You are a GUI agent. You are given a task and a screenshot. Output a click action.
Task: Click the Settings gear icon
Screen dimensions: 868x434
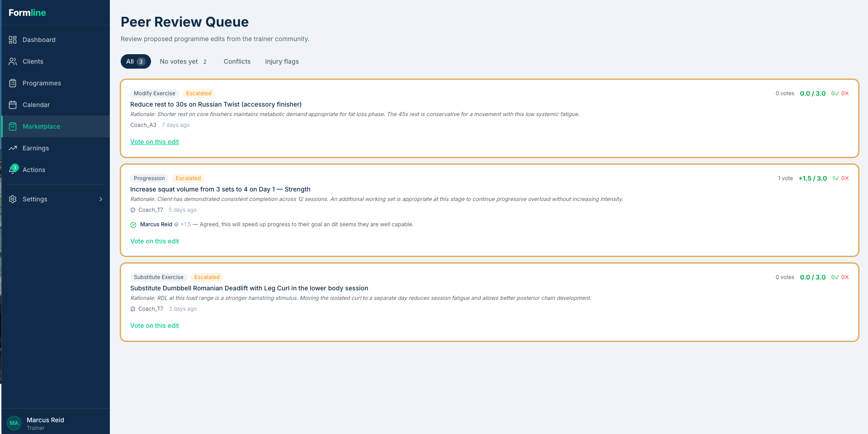point(13,199)
